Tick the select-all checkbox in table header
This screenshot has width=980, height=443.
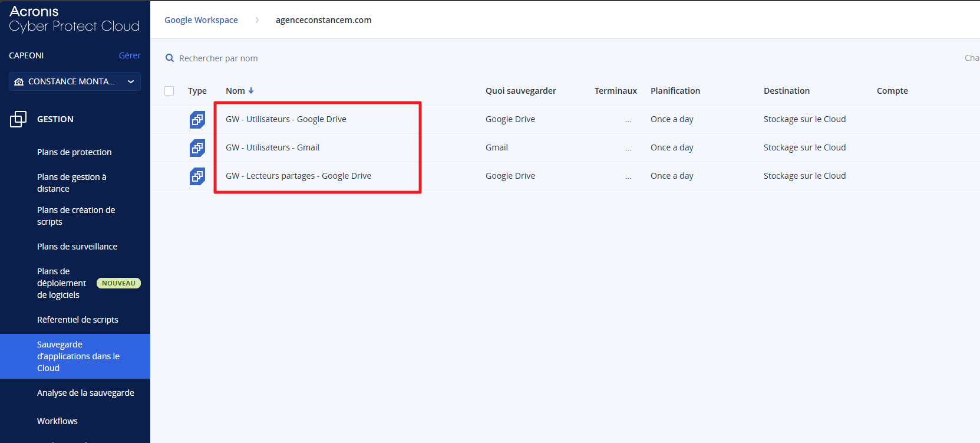[169, 91]
